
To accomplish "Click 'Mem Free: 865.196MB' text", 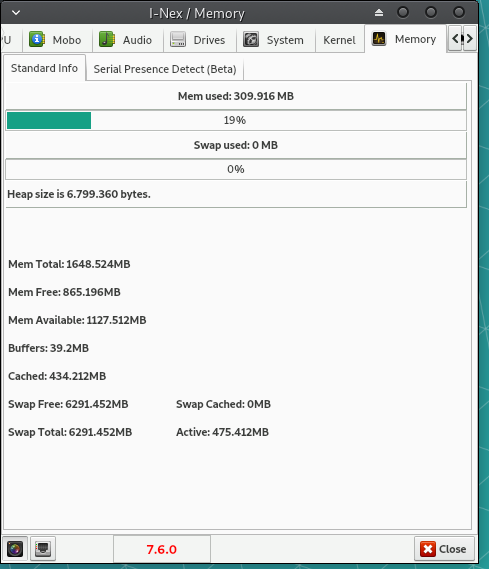I will coord(64,292).
